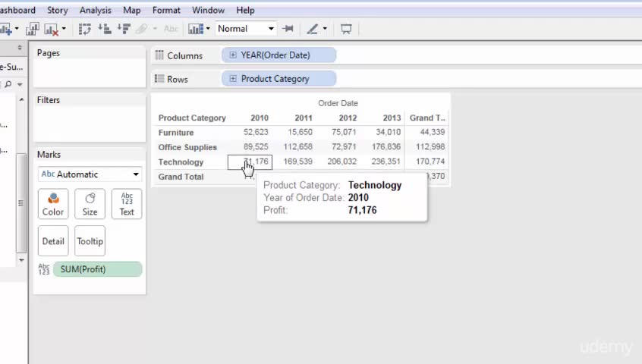Image resolution: width=642 pixels, height=364 pixels.
Task: Click the Duplicate Sheet toolbar icon
Action: [x=33, y=29]
